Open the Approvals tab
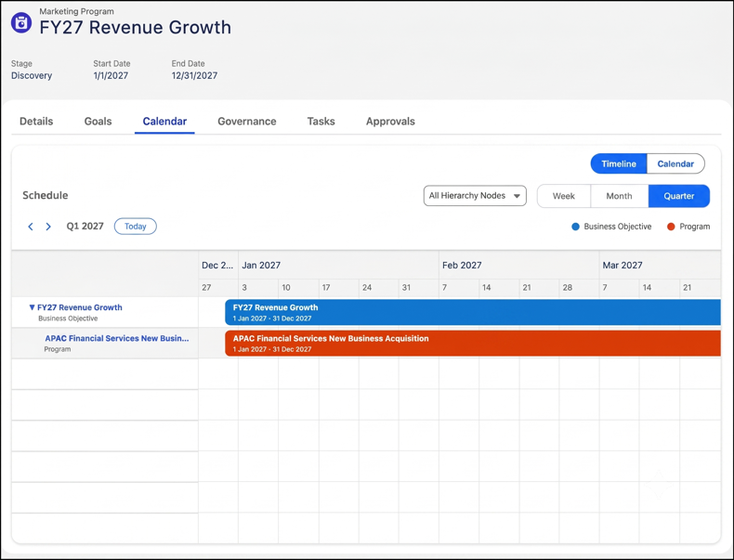 390,121
